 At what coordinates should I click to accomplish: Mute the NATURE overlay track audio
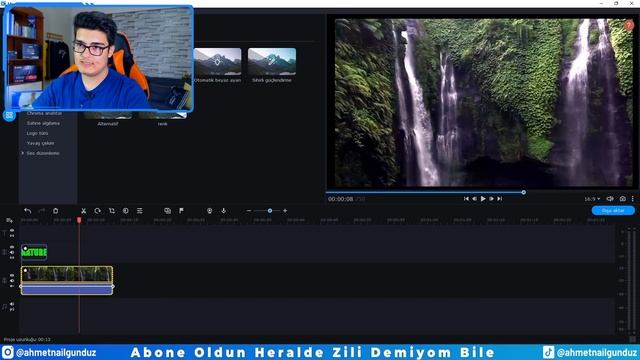click(x=12, y=253)
